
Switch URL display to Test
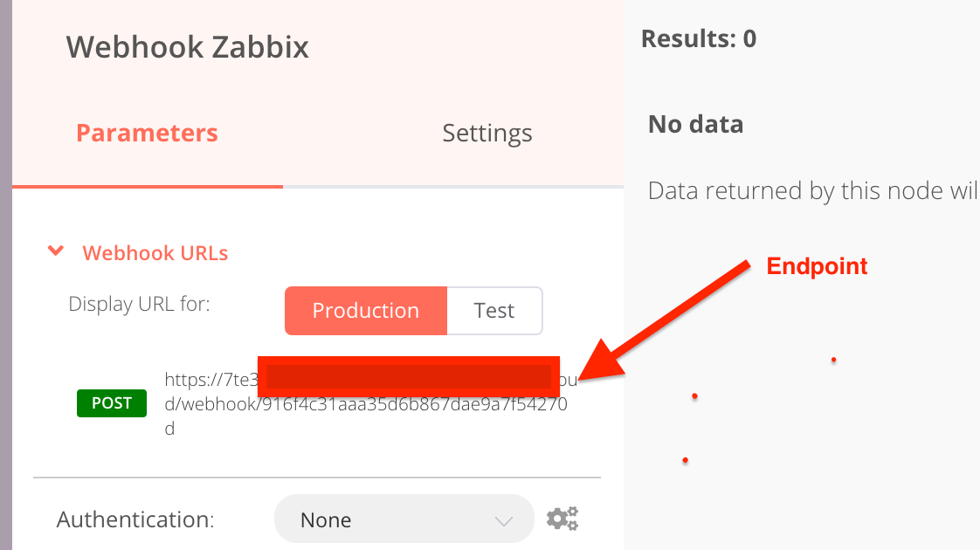494,311
